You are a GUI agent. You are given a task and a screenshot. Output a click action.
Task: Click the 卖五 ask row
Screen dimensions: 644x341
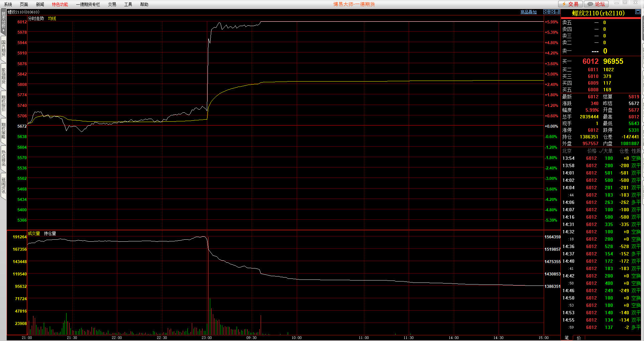point(601,22)
